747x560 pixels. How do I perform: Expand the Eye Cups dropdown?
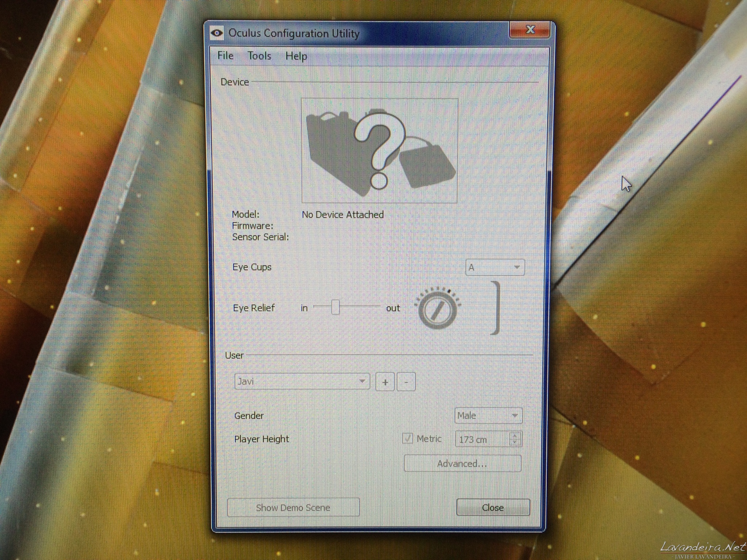click(495, 267)
